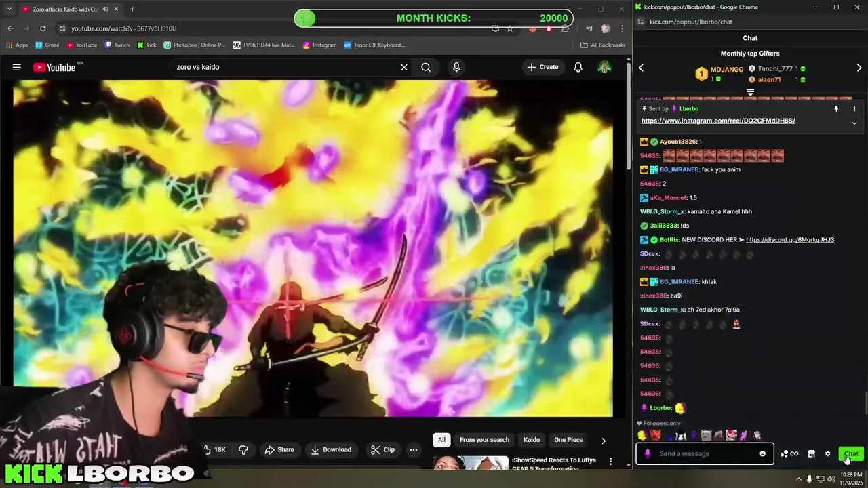The image size is (868, 488).
Task: Start voice search with the microphone icon
Action: pos(456,67)
